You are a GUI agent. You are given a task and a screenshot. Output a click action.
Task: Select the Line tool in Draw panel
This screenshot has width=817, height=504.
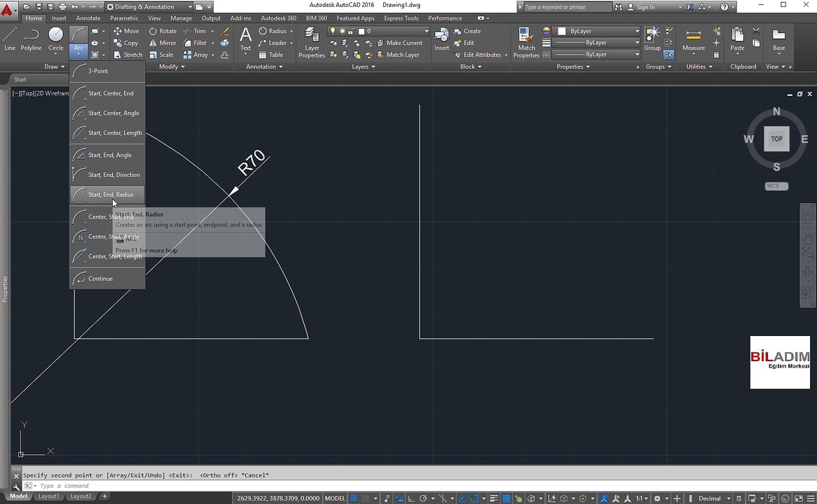(10, 40)
